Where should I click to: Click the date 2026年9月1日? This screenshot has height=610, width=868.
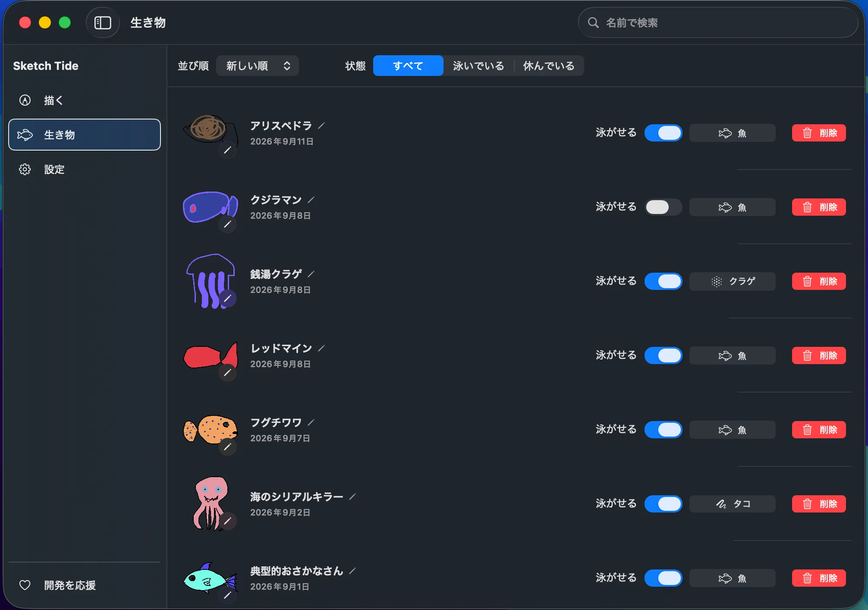tap(280, 587)
